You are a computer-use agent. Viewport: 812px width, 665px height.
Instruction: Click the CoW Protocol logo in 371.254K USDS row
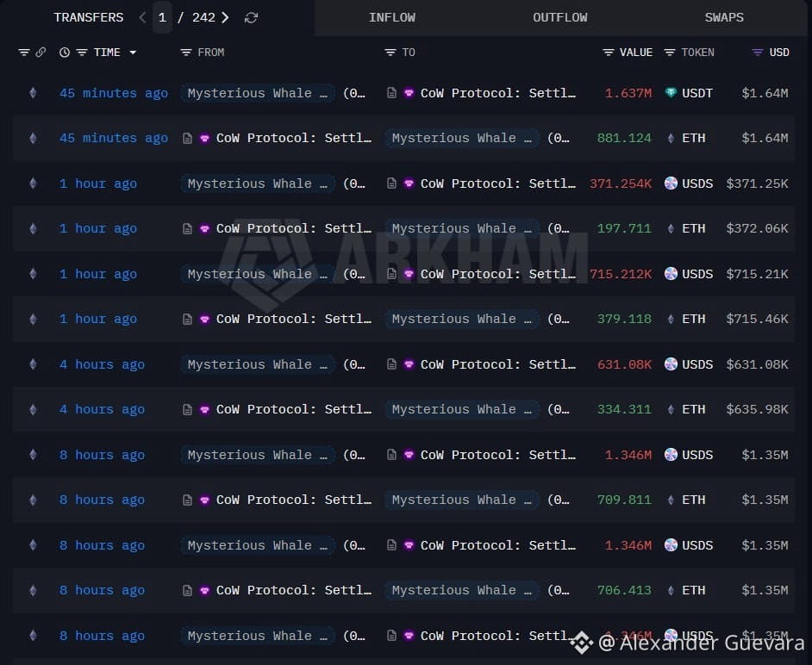pyautogui.click(x=409, y=183)
